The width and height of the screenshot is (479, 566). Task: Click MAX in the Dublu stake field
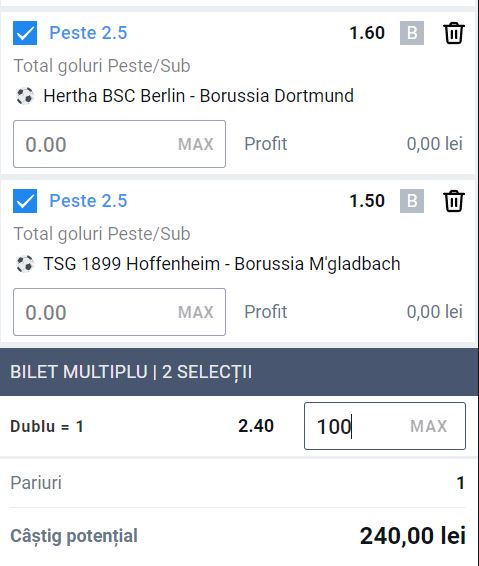pyautogui.click(x=428, y=426)
